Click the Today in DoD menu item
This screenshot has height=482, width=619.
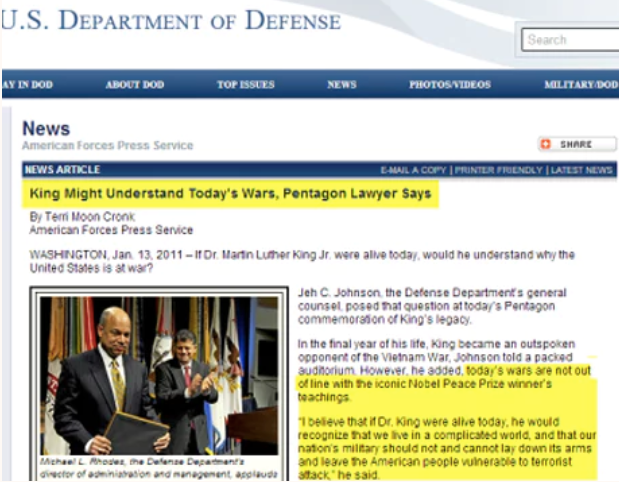click(27, 84)
